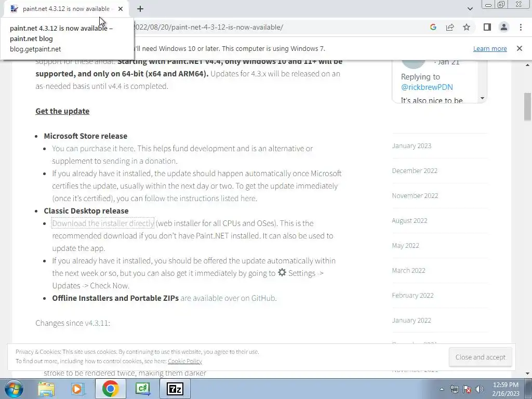Dismiss the Windows 7 warning infobar
Screen dimensions: 532x399
coord(520,48)
